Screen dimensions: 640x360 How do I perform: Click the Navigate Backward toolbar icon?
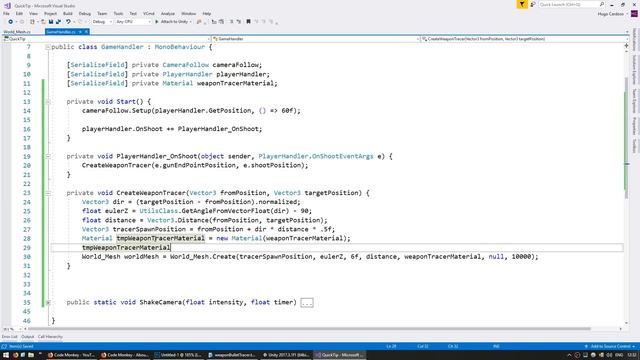pyautogui.click(x=11, y=22)
